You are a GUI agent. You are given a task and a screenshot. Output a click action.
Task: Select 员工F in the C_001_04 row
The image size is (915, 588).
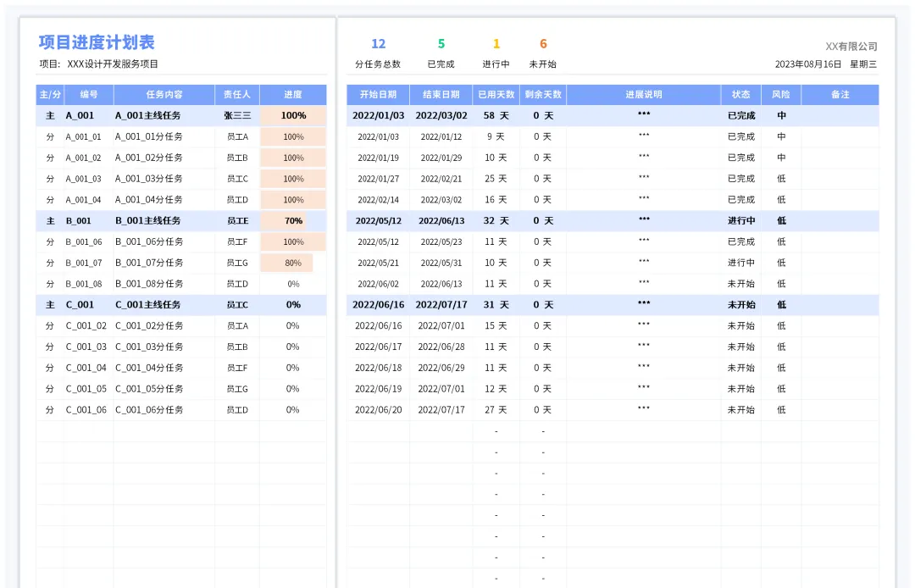pos(237,368)
